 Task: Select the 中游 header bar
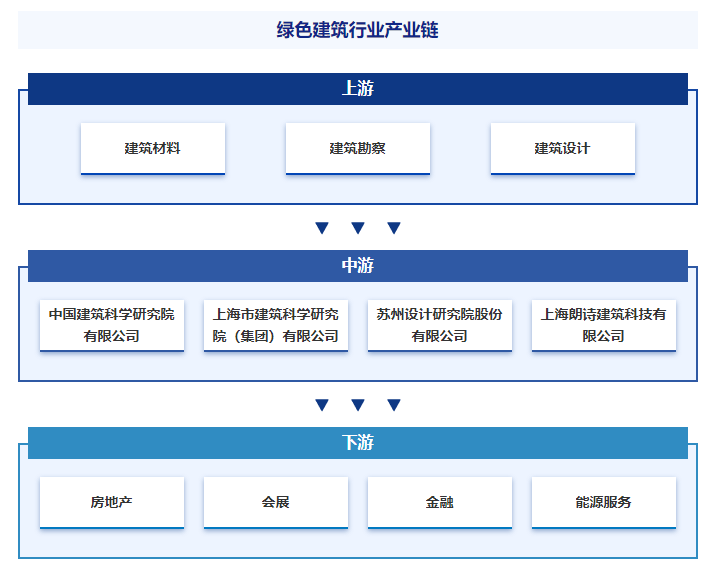click(x=358, y=266)
